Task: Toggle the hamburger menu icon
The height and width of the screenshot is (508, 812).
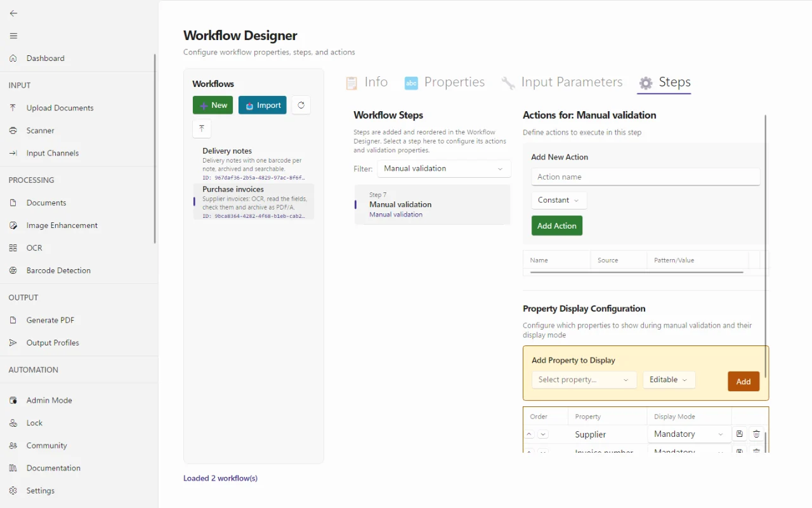Action: 13,36
